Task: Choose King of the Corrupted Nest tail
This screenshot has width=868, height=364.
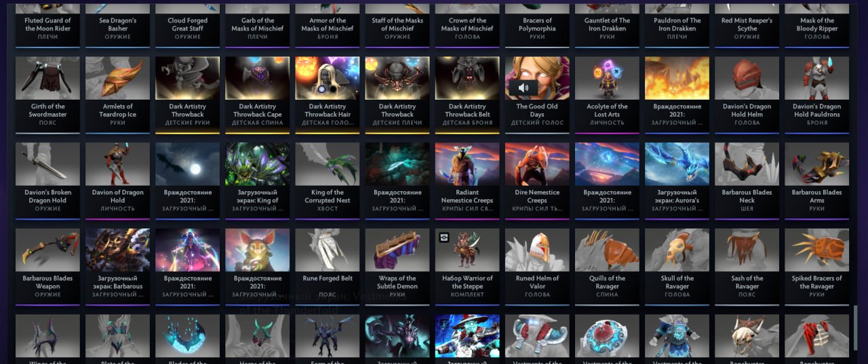Action: point(328,180)
